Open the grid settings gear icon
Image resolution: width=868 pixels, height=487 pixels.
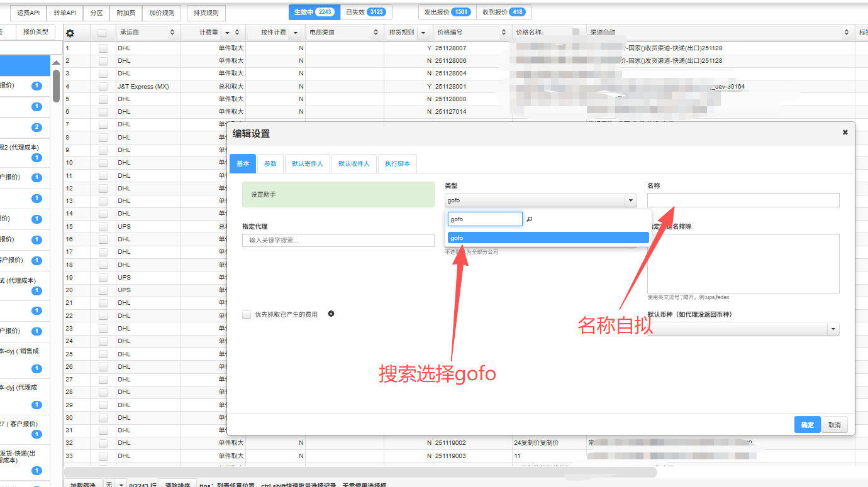[70, 33]
